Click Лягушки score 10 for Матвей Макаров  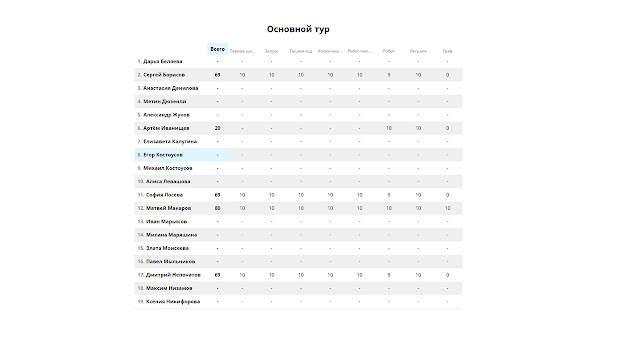point(418,208)
